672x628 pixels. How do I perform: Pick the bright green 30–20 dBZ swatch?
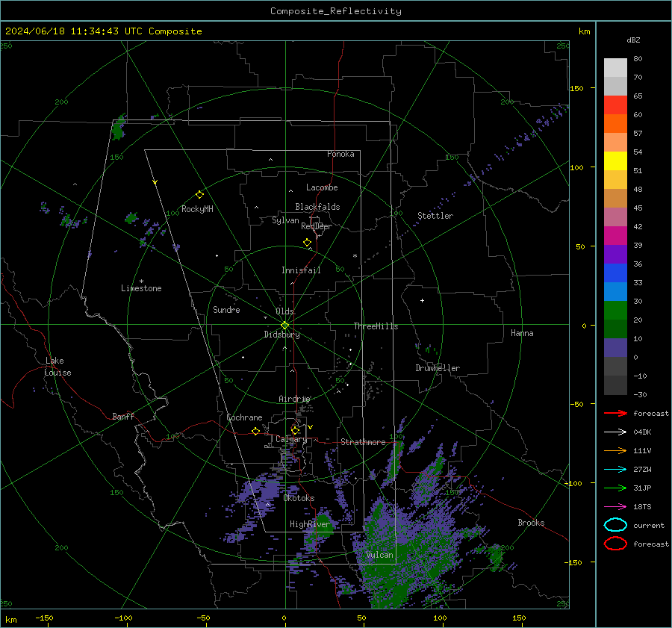click(615, 310)
